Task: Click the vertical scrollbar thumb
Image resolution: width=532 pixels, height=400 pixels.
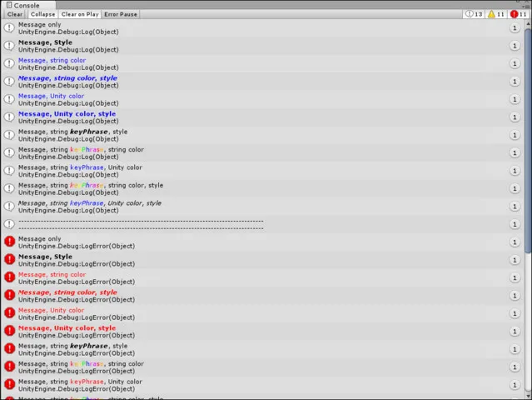Action: [x=528, y=141]
